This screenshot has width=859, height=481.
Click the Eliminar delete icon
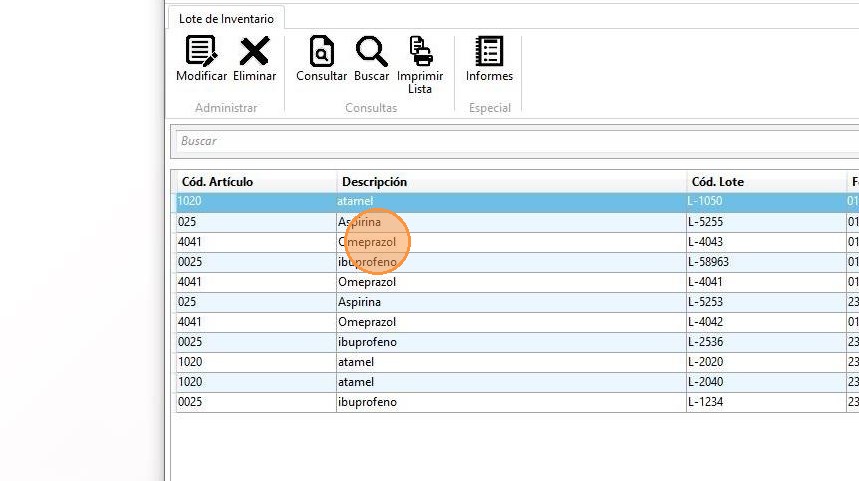[254, 52]
